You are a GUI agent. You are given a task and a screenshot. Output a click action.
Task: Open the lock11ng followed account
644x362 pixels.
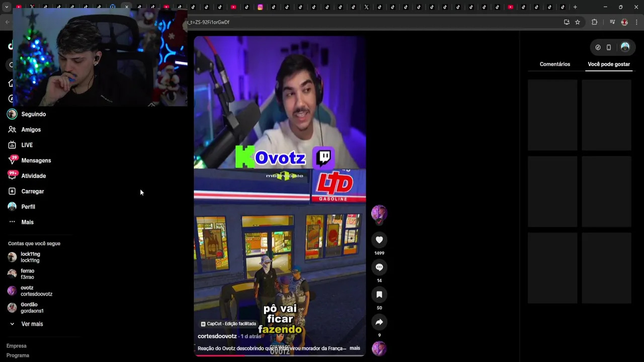coord(24,257)
